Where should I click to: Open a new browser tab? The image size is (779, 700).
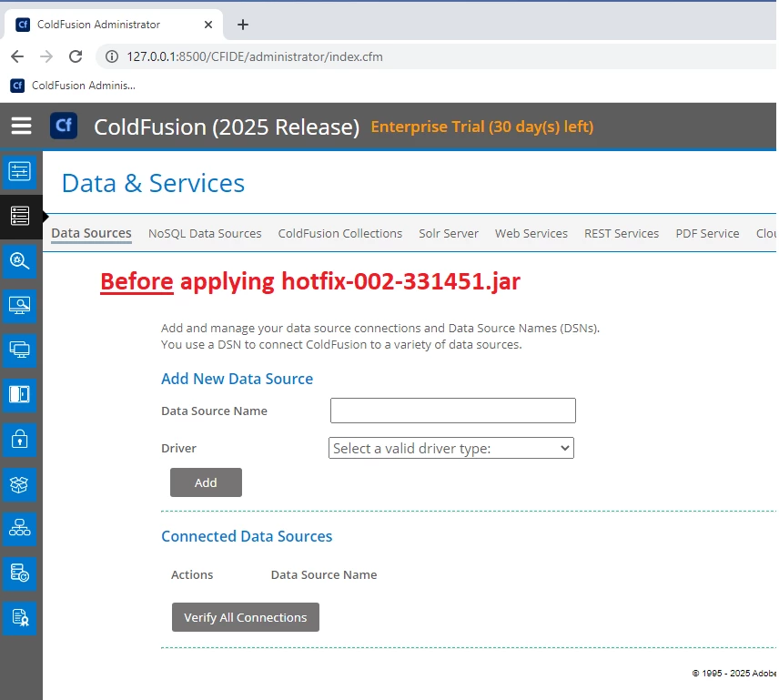click(x=242, y=25)
